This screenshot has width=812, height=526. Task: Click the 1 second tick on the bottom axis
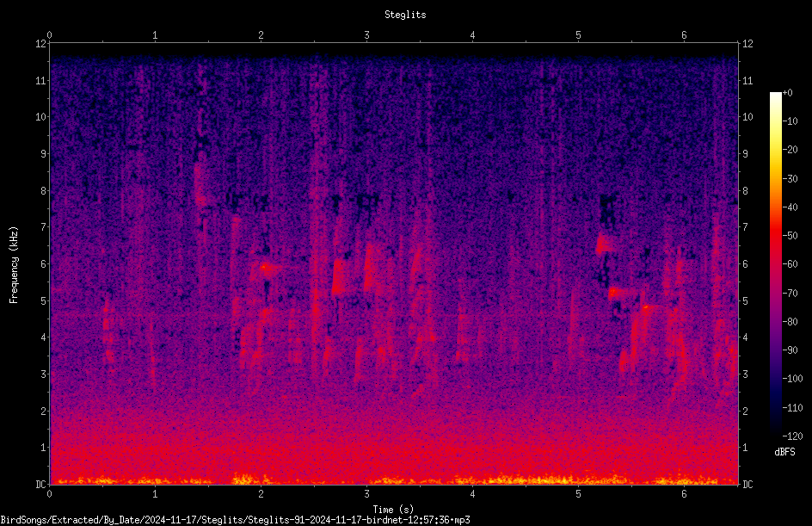click(x=155, y=494)
